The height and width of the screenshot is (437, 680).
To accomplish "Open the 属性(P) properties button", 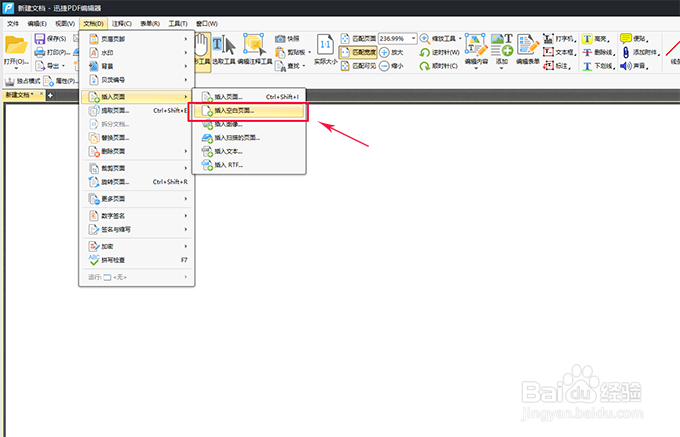I will click(61, 81).
